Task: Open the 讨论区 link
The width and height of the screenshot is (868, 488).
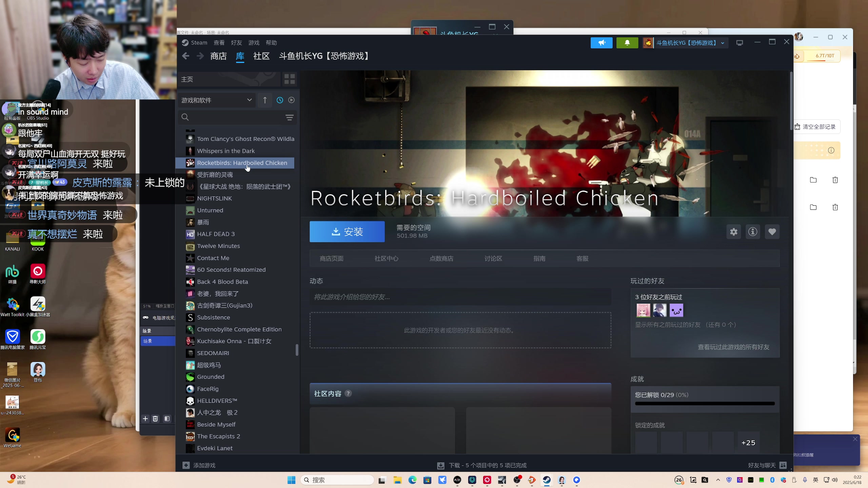Action: [493, 259]
